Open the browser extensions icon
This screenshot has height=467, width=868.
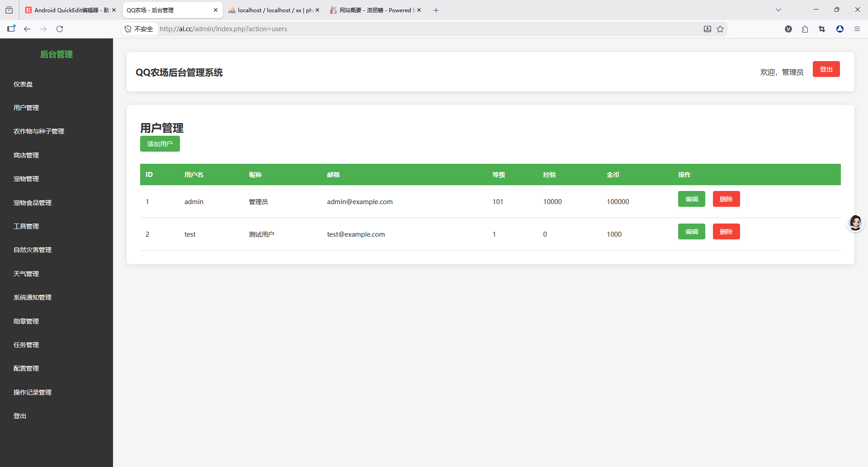pos(805,29)
